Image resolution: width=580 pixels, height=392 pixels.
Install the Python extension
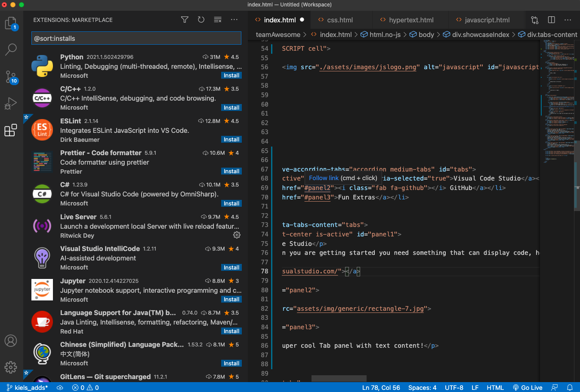[231, 75]
